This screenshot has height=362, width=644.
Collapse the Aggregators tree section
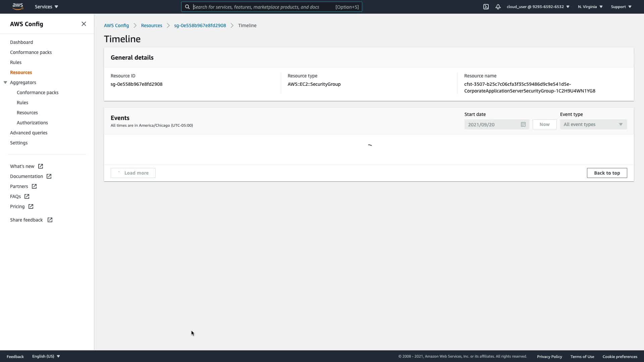pos(5,82)
